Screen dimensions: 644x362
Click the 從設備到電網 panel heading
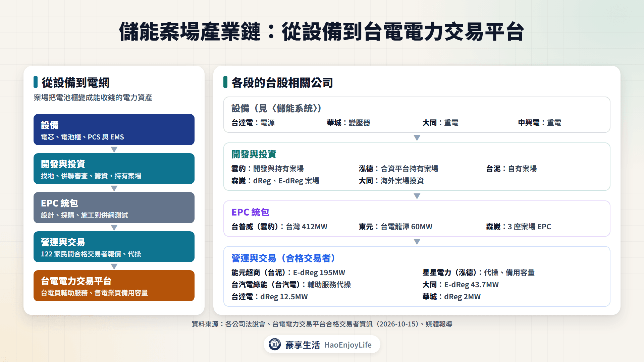pos(75,83)
